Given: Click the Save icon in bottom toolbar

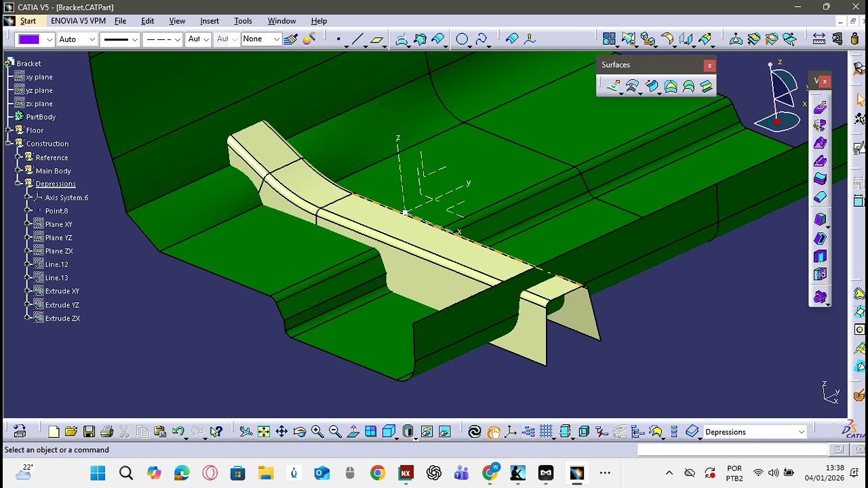Looking at the screenshot, I should [89, 432].
